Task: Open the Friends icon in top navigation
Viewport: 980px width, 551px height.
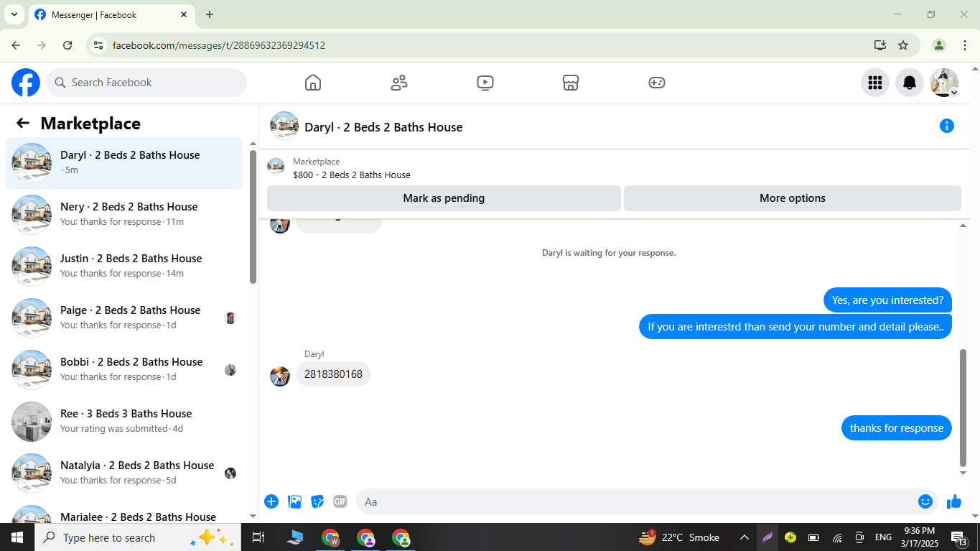Action: click(x=399, y=83)
